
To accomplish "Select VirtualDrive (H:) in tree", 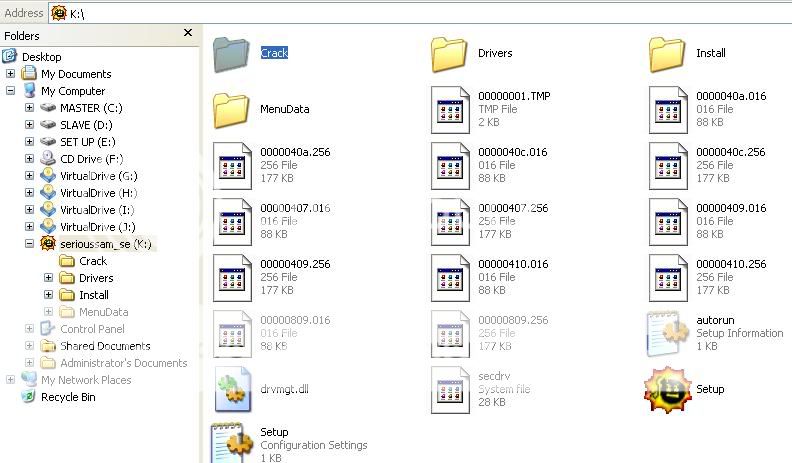I will pyautogui.click(x=98, y=193).
